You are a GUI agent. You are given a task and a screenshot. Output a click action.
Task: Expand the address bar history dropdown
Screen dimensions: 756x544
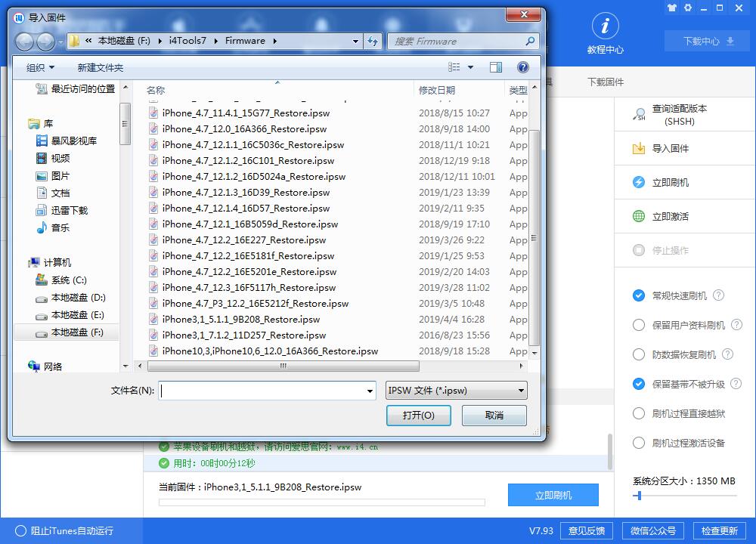(355, 42)
